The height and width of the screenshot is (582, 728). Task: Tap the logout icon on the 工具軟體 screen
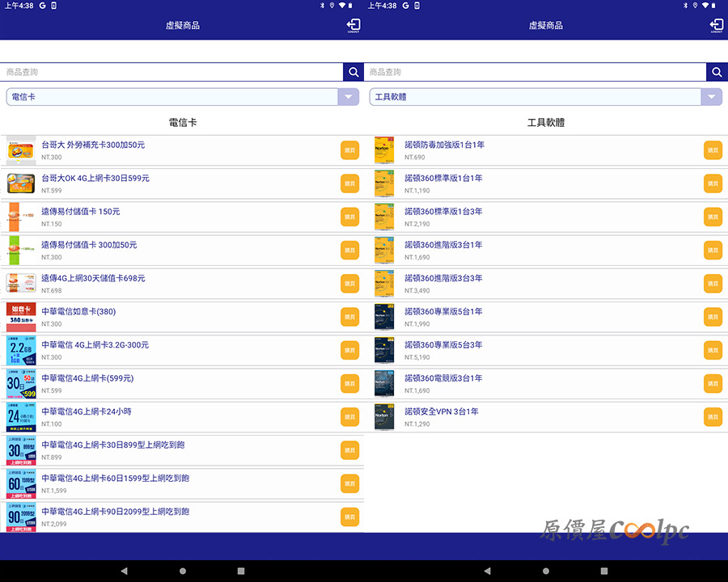pyautogui.click(x=717, y=25)
